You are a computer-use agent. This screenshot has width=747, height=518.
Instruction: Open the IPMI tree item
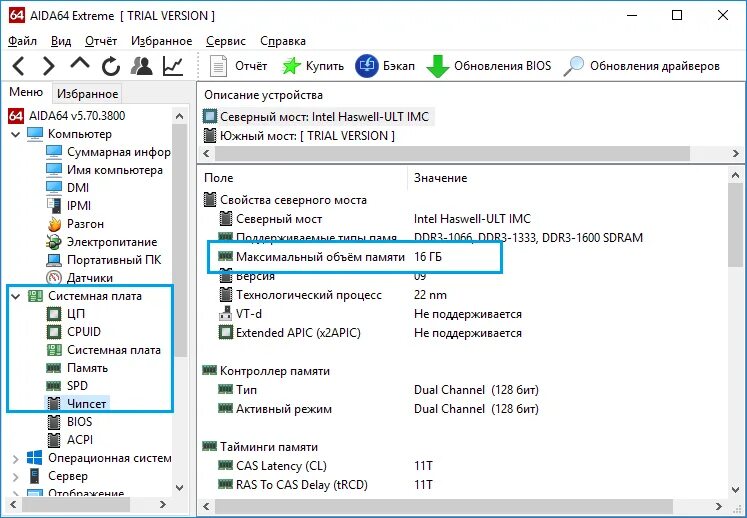click(x=69, y=206)
